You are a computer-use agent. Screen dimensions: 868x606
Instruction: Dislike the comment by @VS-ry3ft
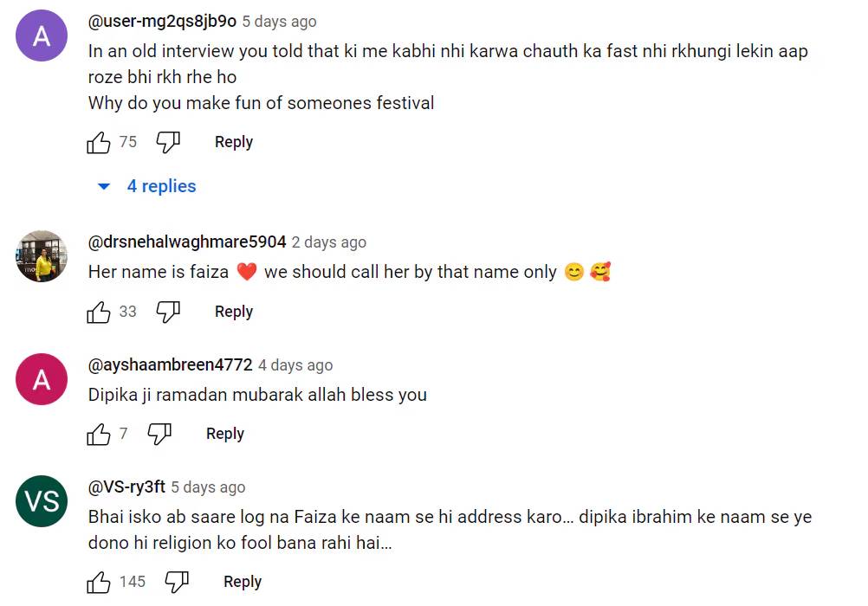tap(177, 582)
